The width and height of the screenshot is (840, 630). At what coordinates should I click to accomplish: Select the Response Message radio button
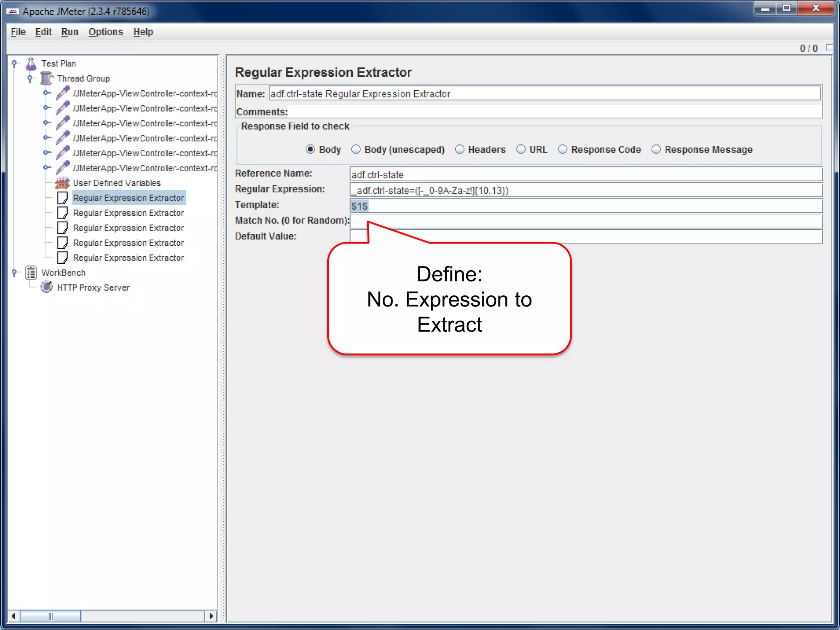coord(656,150)
